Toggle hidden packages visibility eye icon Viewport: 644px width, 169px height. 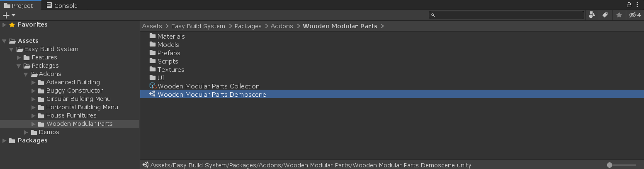(x=635, y=15)
